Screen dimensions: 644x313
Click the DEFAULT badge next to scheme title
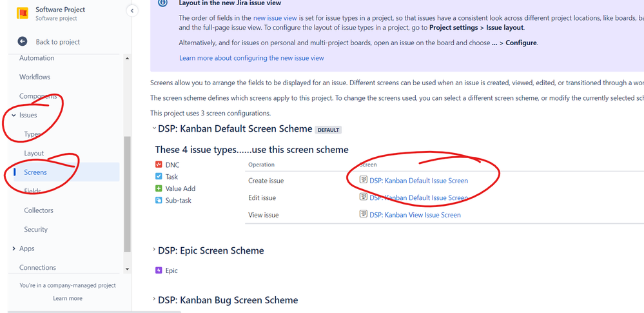[328, 130]
